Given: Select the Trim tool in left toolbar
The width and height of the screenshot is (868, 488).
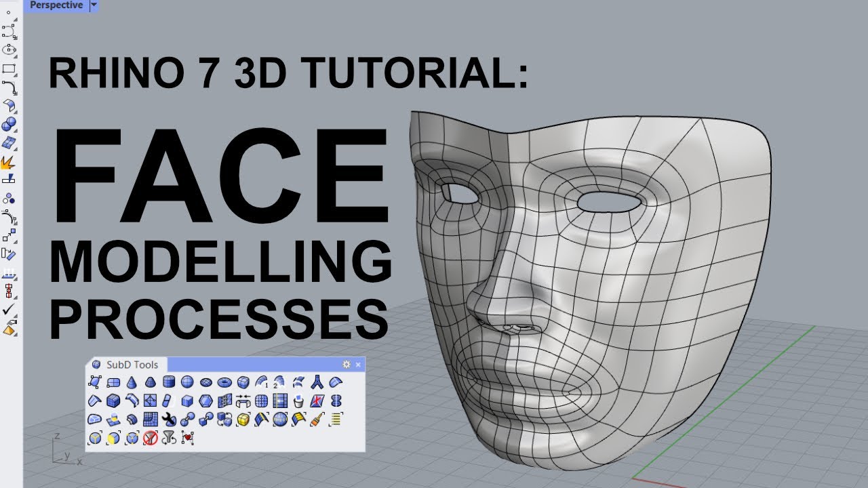Looking at the screenshot, I should coord(9,180).
